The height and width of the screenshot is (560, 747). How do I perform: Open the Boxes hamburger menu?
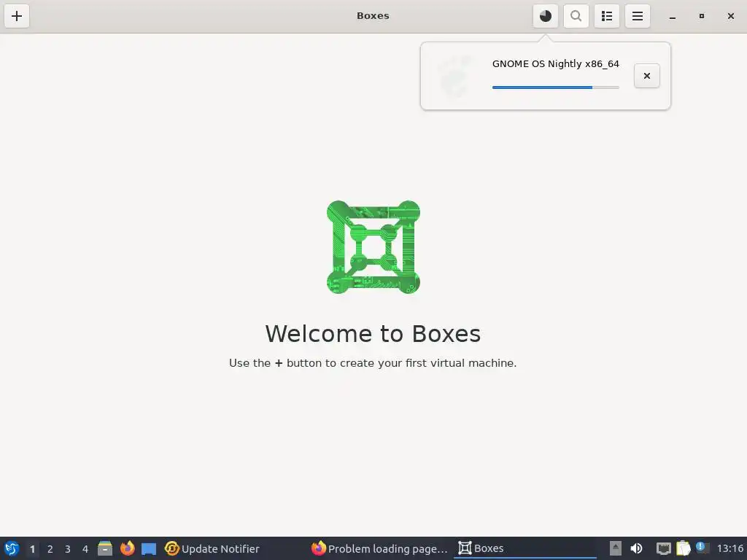click(x=638, y=16)
